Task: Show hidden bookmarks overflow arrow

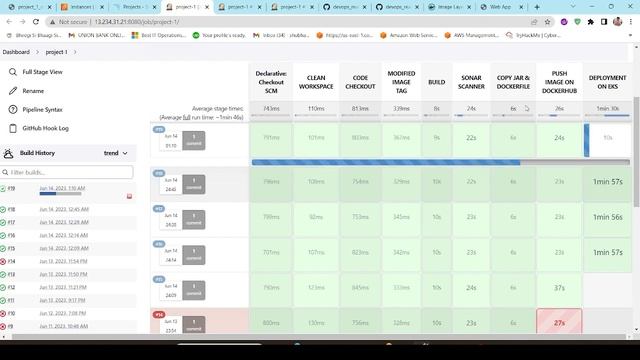Action: click(x=631, y=36)
